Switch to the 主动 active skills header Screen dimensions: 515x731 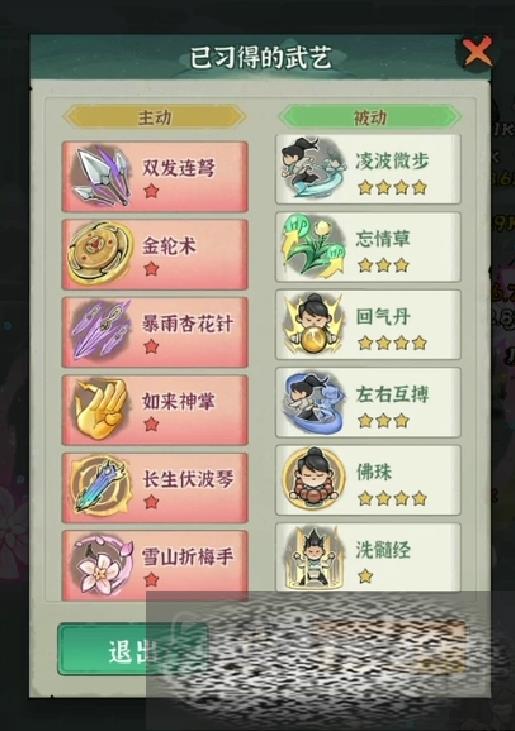(x=154, y=117)
